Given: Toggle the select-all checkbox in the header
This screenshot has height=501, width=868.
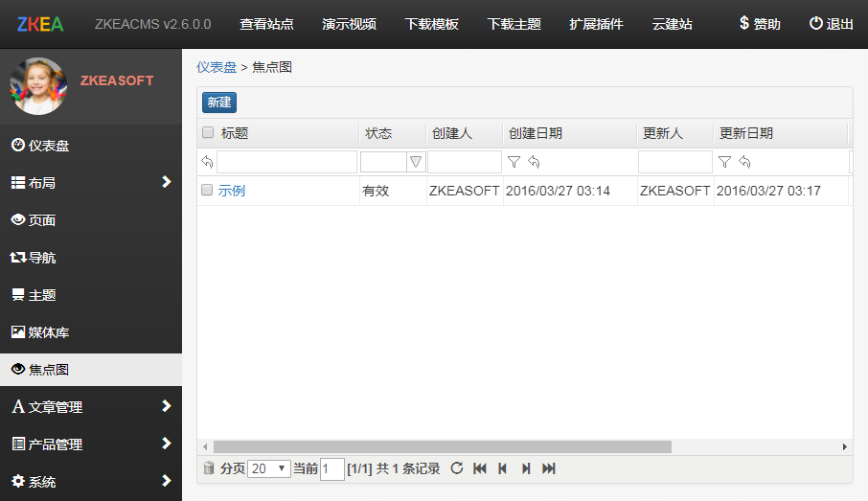Looking at the screenshot, I should click(208, 132).
